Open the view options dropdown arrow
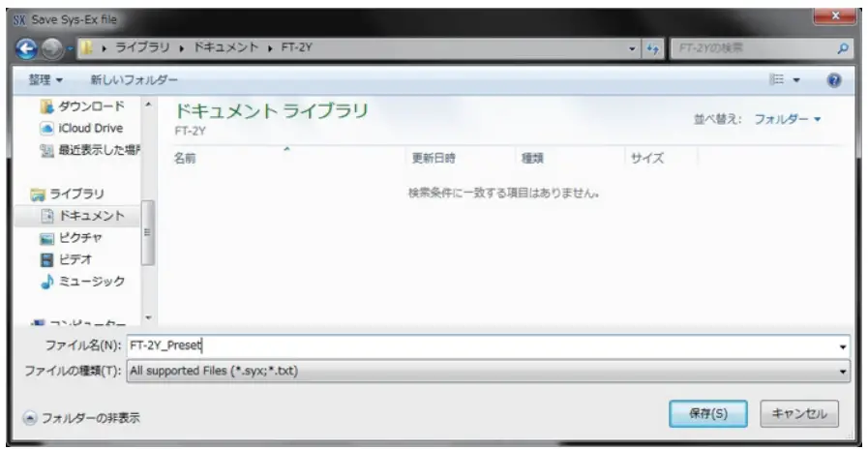Viewport: 868px width, 450px height. coord(796,80)
